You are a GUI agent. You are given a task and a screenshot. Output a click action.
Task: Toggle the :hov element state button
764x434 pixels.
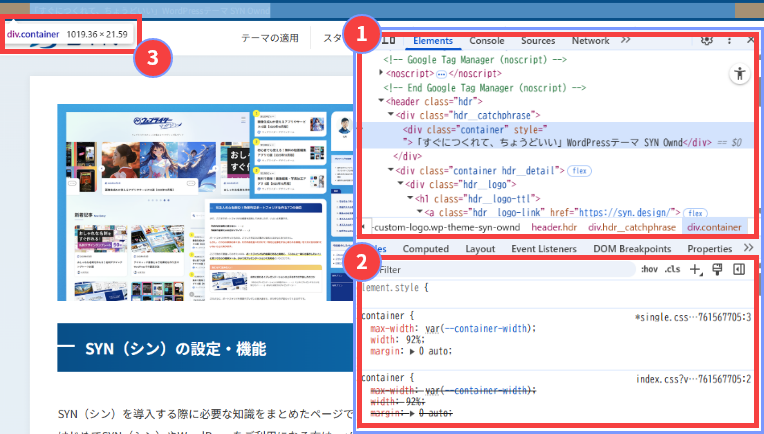(x=649, y=270)
